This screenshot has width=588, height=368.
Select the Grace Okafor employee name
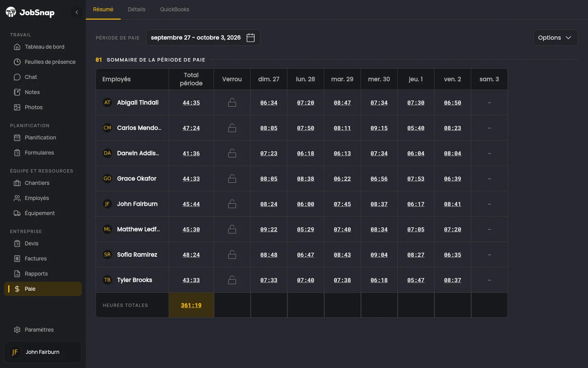coord(137,179)
